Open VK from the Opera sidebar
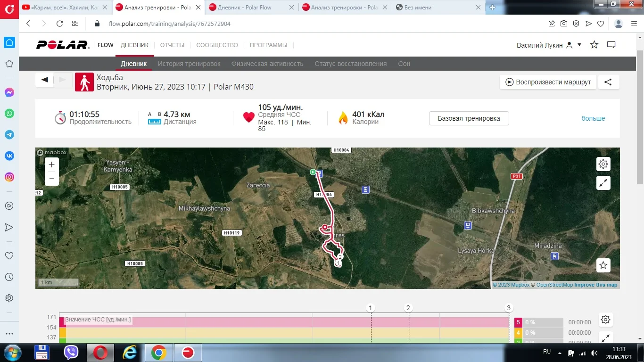The width and height of the screenshot is (644, 362). tap(9, 156)
